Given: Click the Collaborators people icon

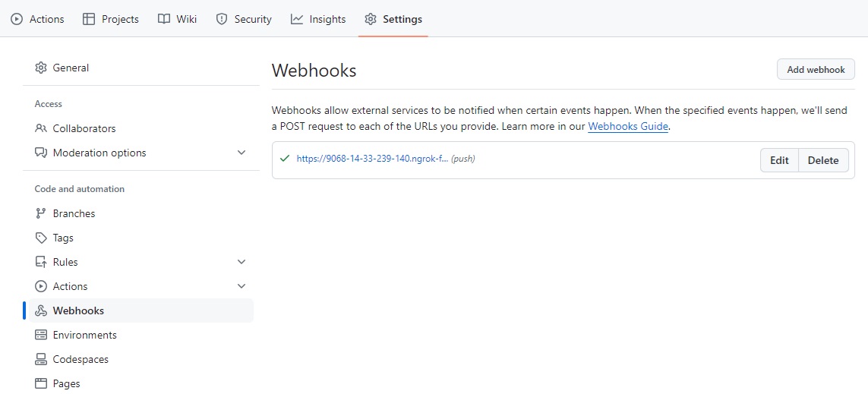Looking at the screenshot, I should [41, 128].
